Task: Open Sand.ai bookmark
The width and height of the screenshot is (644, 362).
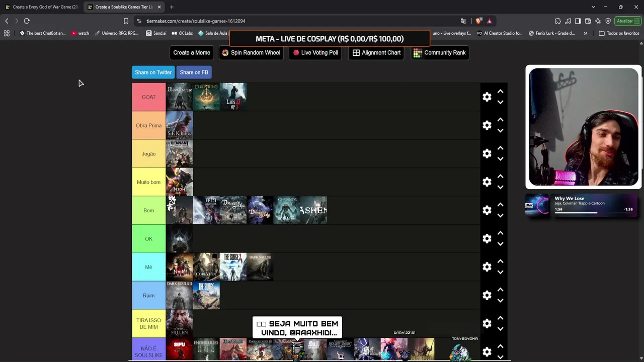Action: (x=156, y=33)
